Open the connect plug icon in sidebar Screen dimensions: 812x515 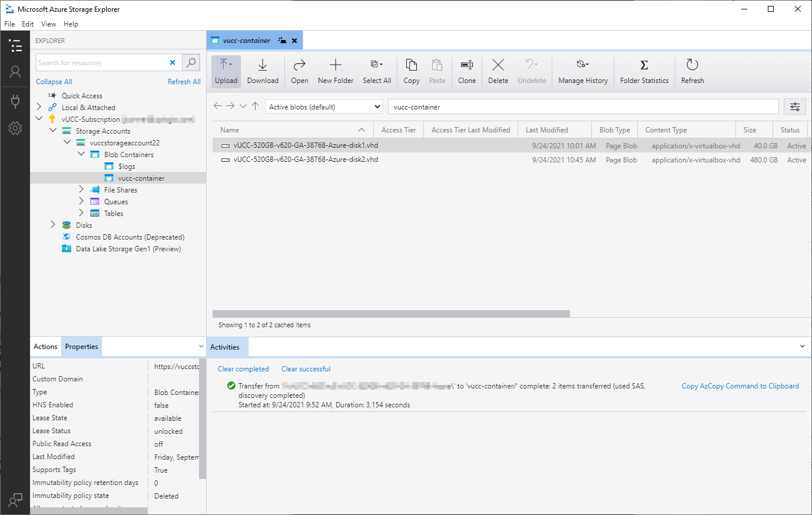pyautogui.click(x=15, y=101)
